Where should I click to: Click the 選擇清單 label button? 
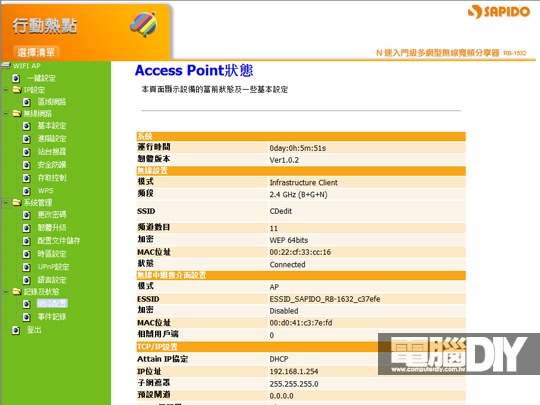(36, 52)
